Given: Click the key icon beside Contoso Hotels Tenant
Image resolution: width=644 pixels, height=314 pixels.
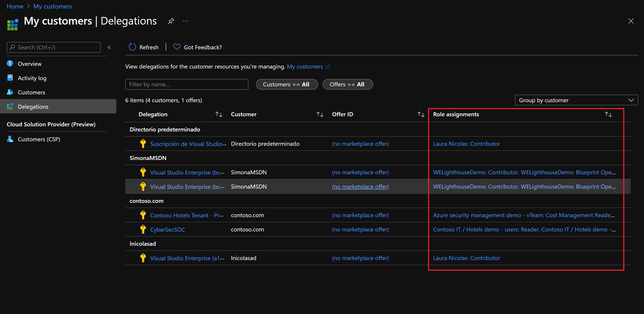Looking at the screenshot, I should (x=143, y=215).
